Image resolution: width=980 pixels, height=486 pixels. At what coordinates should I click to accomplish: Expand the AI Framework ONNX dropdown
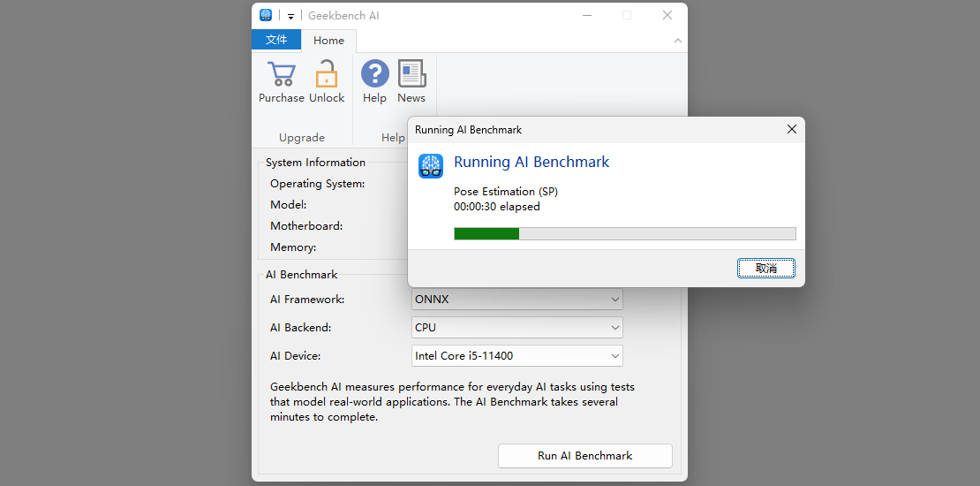tap(516, 299)
